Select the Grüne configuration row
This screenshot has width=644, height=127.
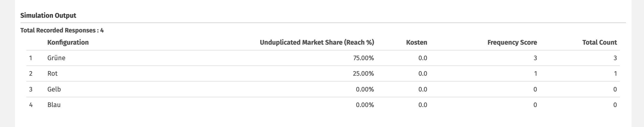(x=56, y=58)
